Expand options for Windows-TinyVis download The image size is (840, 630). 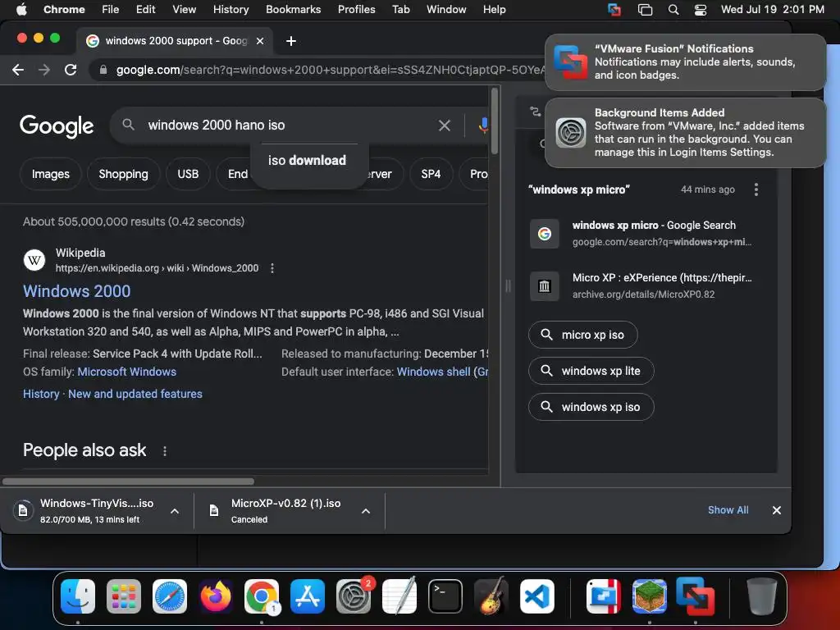point(175,511)
